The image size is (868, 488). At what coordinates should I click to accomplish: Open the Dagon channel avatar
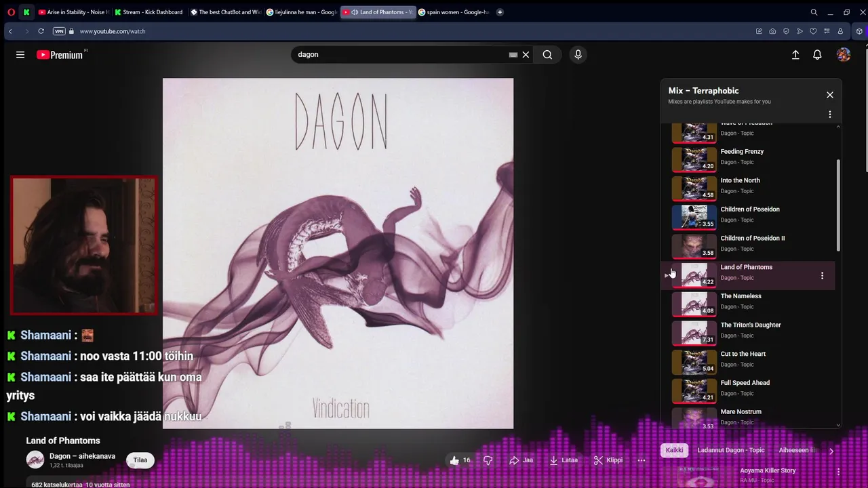(35, 460)
